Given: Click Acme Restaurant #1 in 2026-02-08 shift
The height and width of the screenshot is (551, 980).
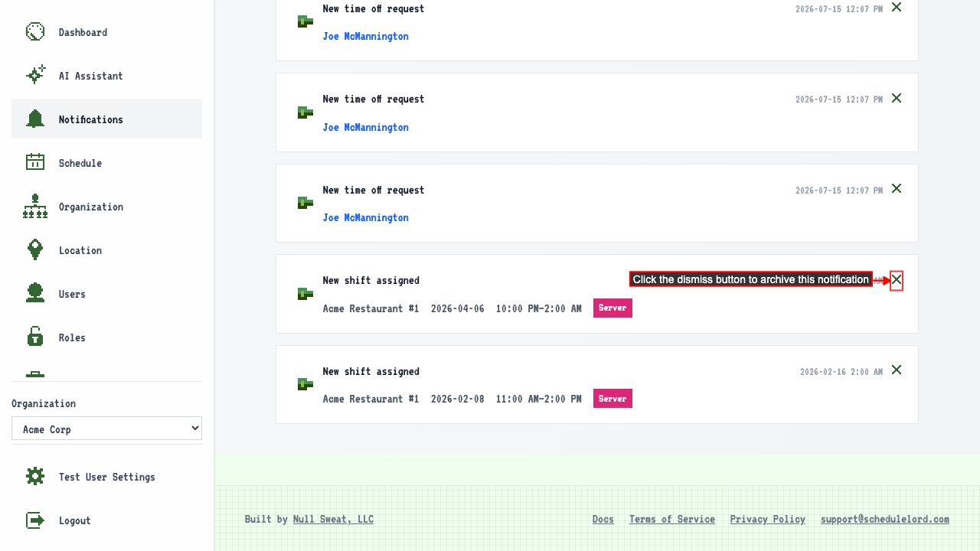Looking at the screenshot, I should 371,399.
